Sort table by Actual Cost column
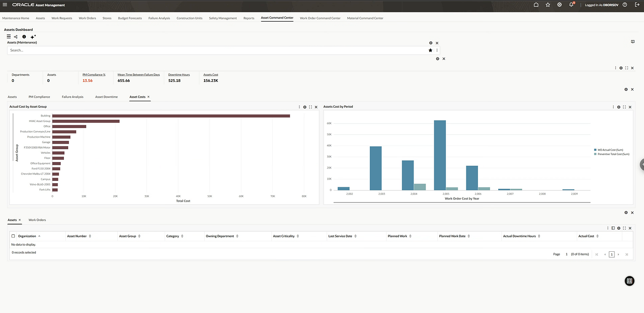The width and height of the screenshot is (644, 313). point(598,236)
